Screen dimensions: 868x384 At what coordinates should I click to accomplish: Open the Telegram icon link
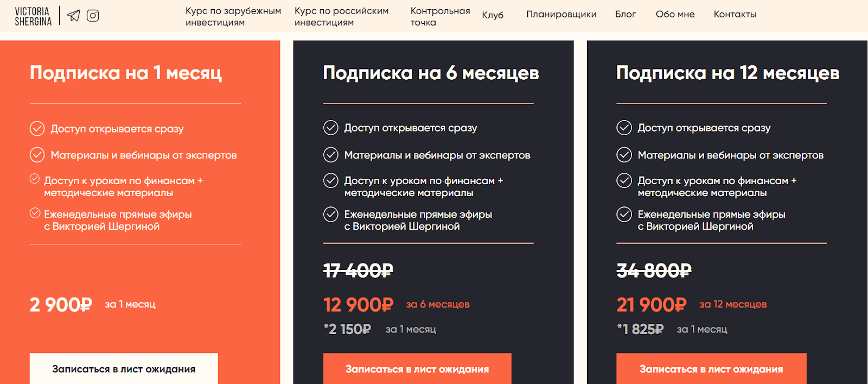click(x=74, y=16)
